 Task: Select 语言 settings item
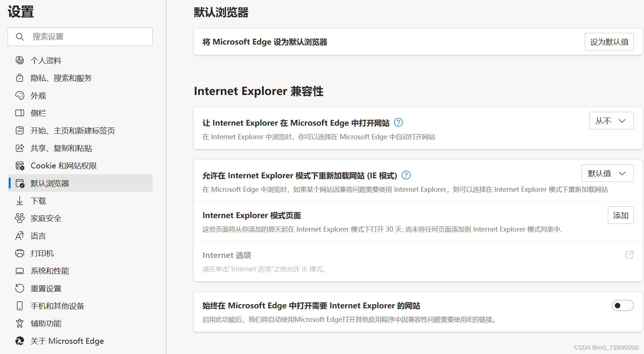point(80,236)
